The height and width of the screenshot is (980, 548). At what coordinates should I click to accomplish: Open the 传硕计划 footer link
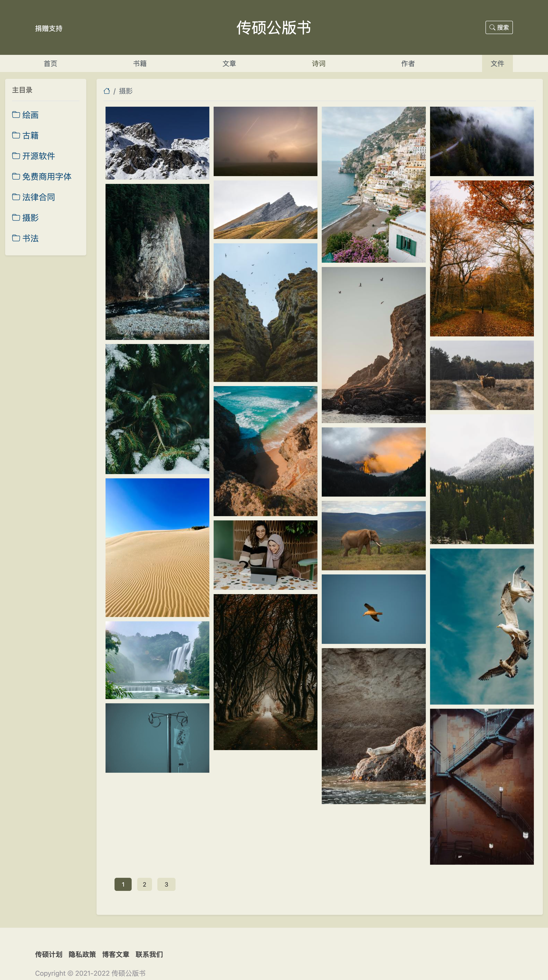49,954
